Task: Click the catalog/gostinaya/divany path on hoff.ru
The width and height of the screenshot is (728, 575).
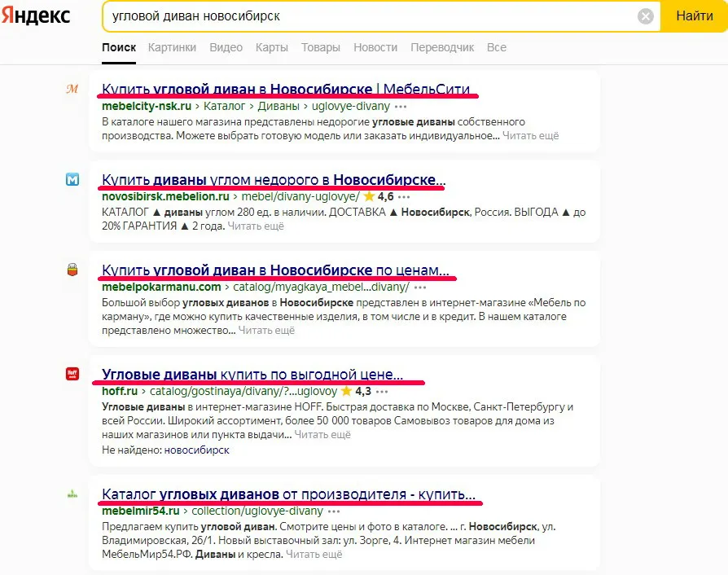Action: (243, 391)
